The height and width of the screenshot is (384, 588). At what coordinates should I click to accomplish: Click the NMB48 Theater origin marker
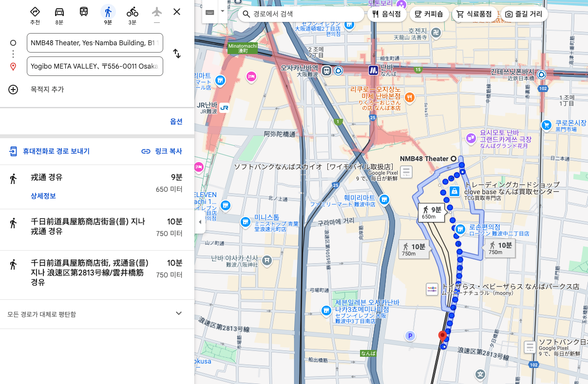click(x=454, y=159)
